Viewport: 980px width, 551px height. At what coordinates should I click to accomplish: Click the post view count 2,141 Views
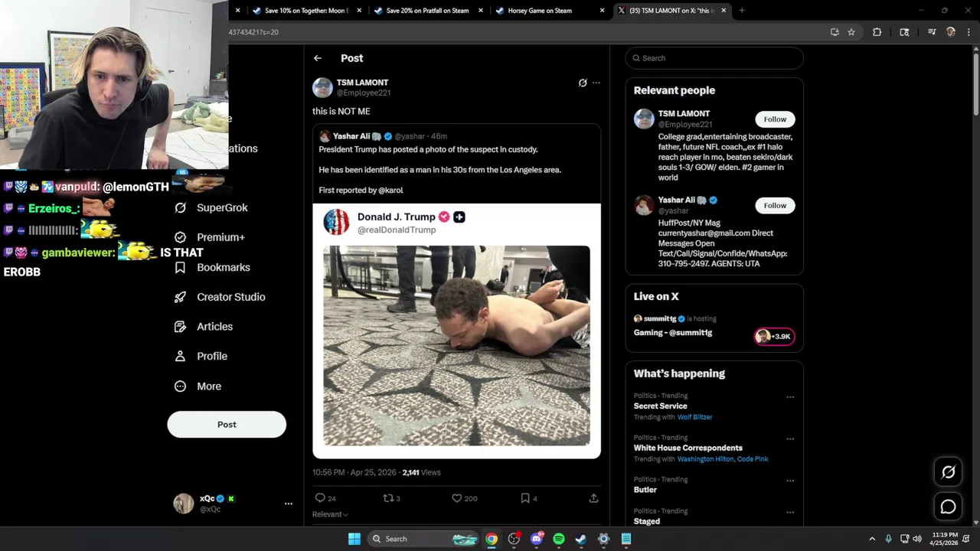[421, 472]
